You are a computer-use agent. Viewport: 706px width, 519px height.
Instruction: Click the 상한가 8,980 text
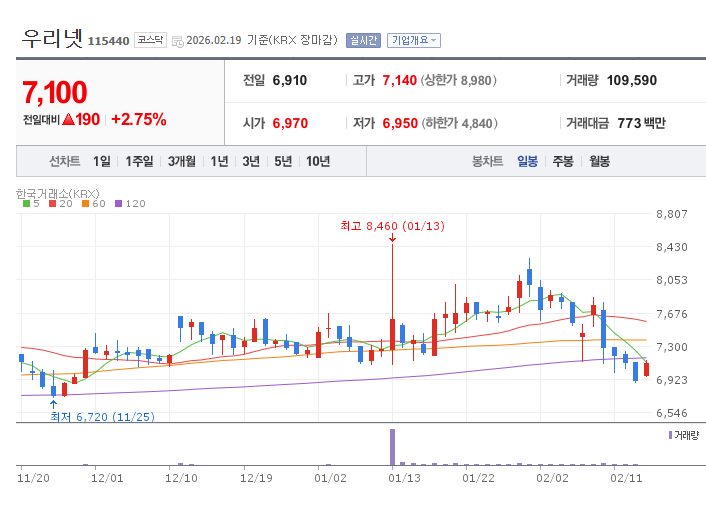pos(458,81)
